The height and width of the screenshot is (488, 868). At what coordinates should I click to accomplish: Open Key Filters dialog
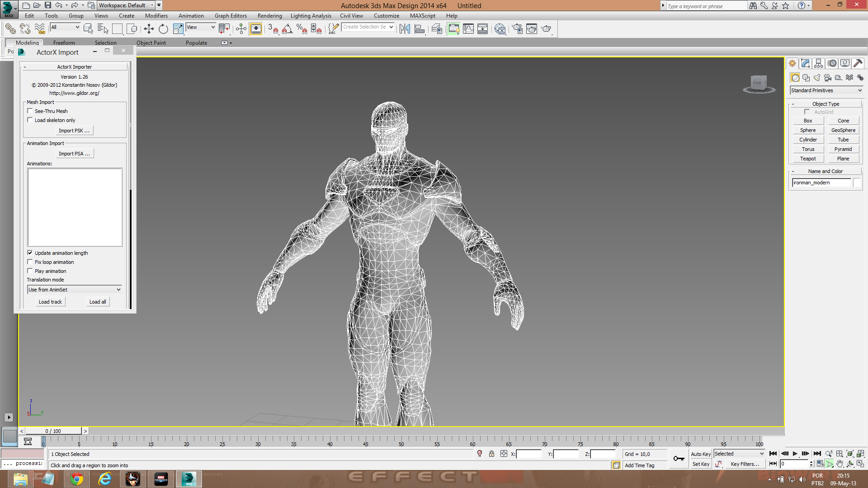[x=745, y=464]
